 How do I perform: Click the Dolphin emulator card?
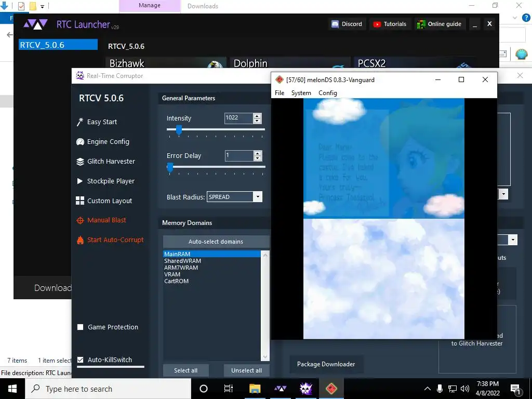290,63
